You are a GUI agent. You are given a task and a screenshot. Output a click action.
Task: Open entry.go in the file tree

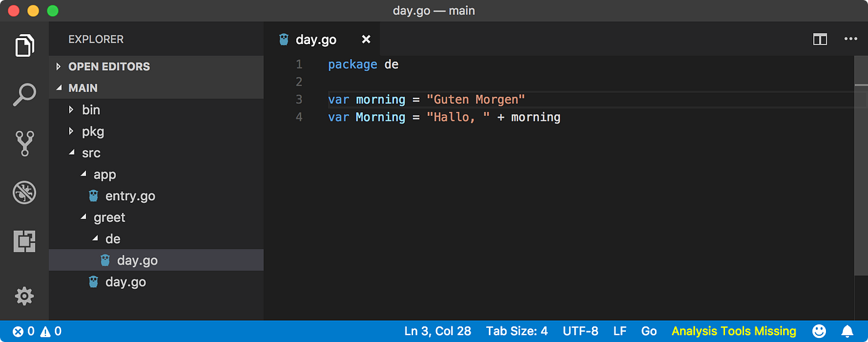point(130,196)
